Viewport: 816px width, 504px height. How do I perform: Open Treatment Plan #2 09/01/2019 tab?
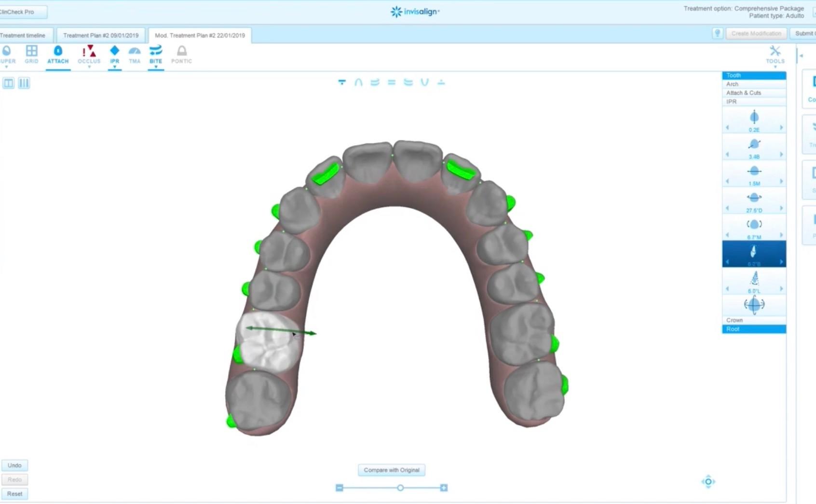[x=101, y=35]
